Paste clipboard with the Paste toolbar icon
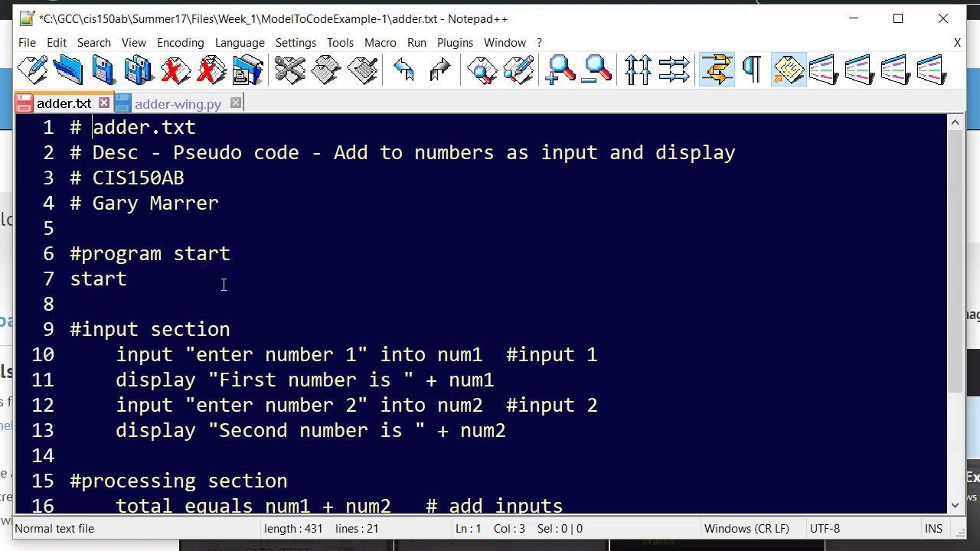 362,70
